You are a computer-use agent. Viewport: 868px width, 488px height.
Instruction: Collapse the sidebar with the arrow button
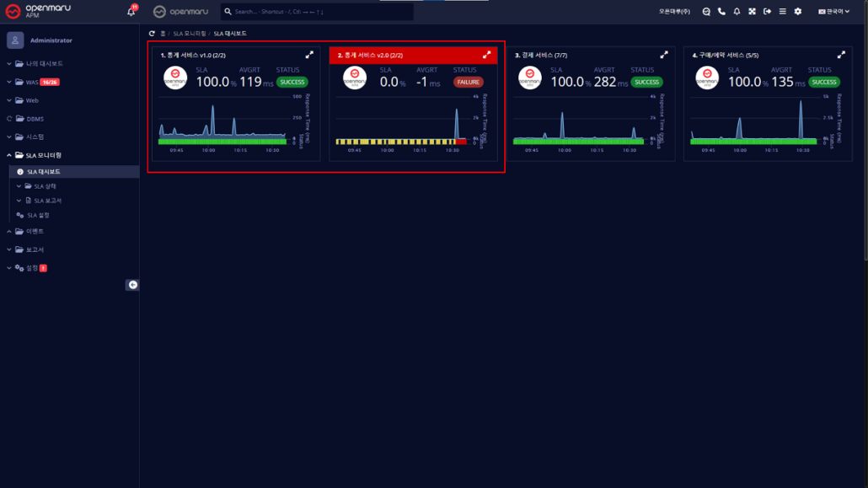click(133, 284)
